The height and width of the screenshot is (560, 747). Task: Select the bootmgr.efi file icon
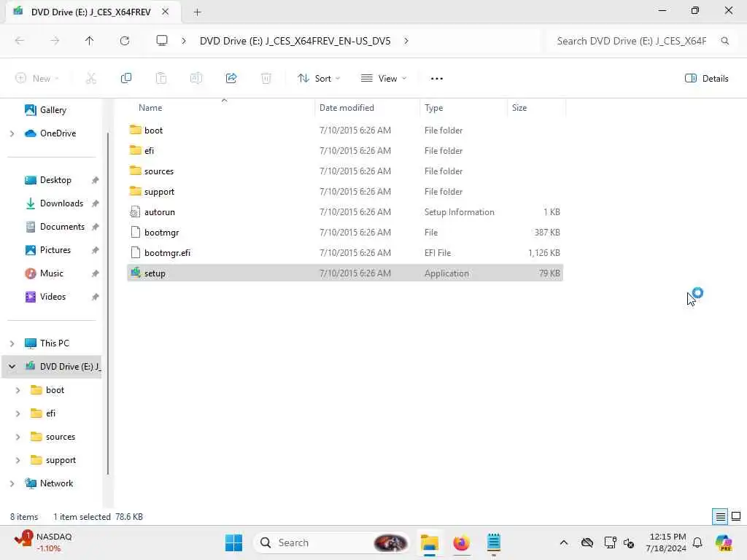point(135,253)
